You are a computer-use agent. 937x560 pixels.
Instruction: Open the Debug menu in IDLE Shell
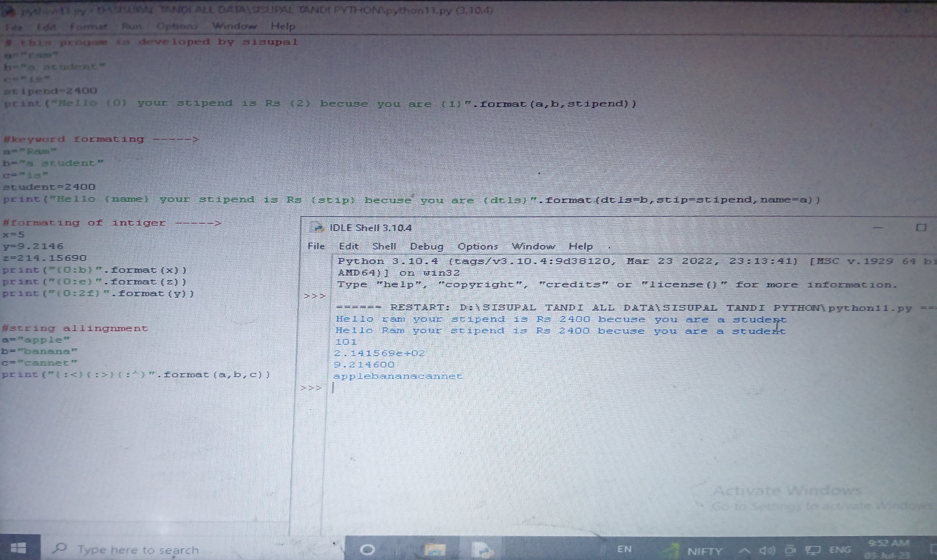426,246
